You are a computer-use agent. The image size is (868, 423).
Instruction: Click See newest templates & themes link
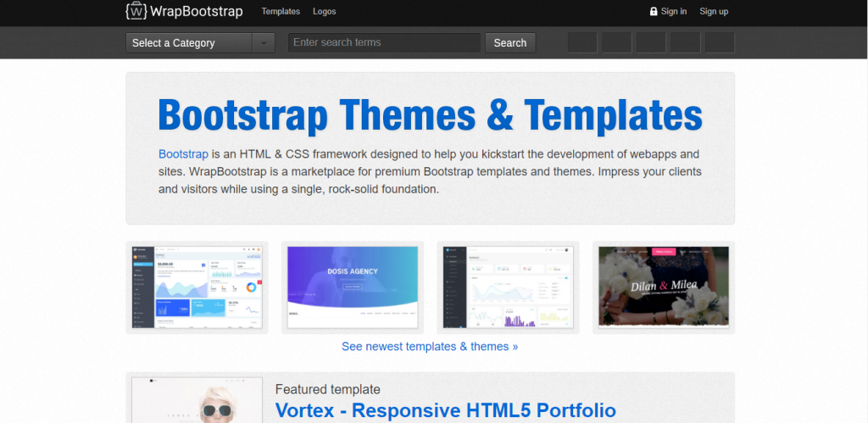tap(430, 347)
